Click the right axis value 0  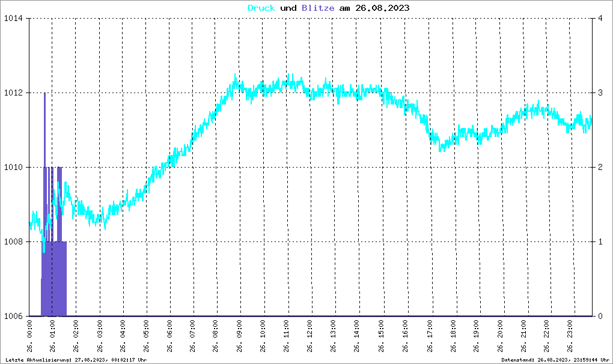[x=600, y=316]
